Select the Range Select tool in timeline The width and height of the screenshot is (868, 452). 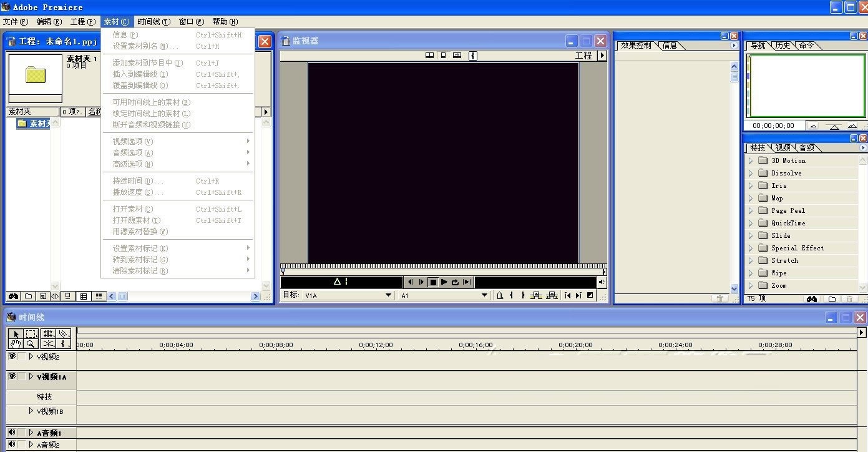coord(31,334)
